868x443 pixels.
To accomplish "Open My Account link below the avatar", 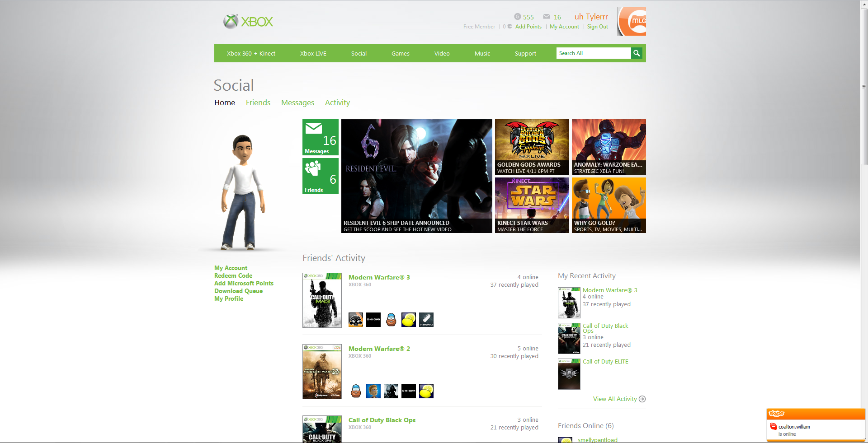I will (x=231, y=268).
